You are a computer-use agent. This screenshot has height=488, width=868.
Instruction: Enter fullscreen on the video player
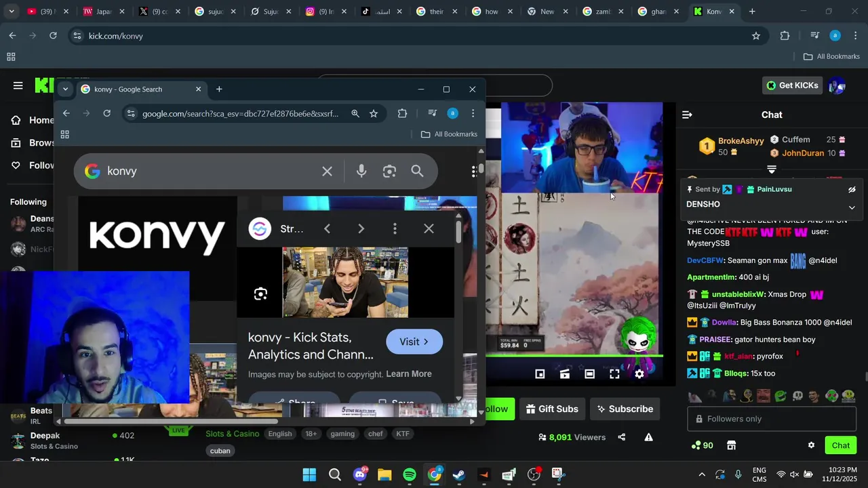point(614,373)
